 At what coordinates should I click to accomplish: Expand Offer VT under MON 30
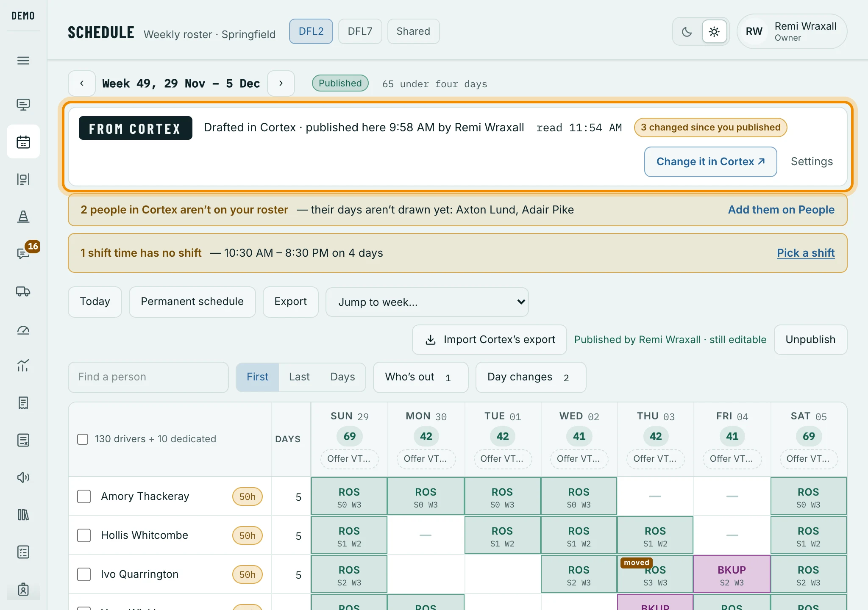coord(426,459)
